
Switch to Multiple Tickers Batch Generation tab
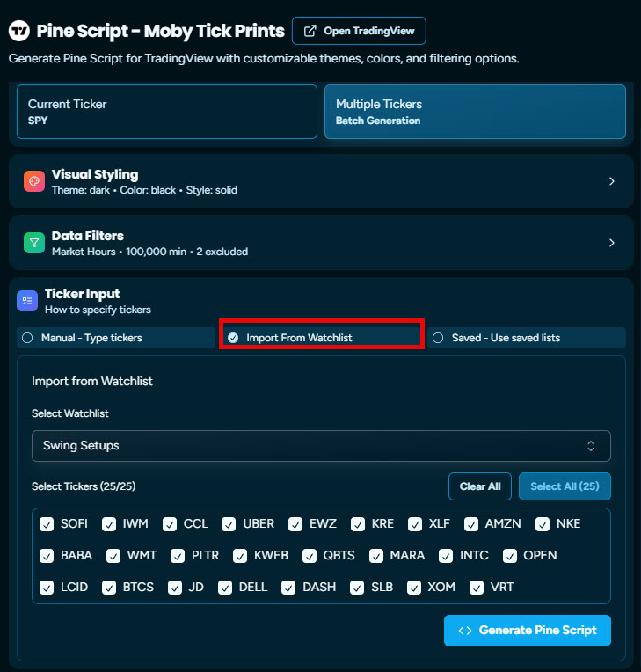475,112
